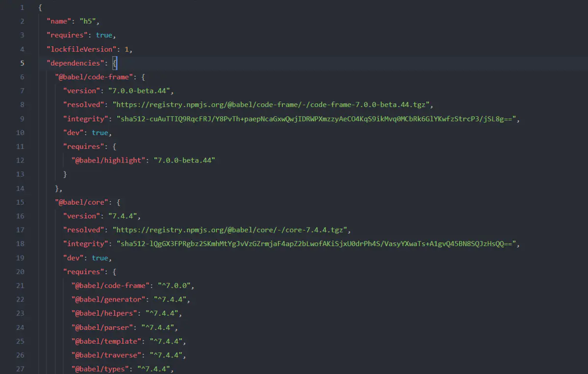Select "^7.4.4" beside @babel/traverse
588x374 pixels.
pos(166,355)
